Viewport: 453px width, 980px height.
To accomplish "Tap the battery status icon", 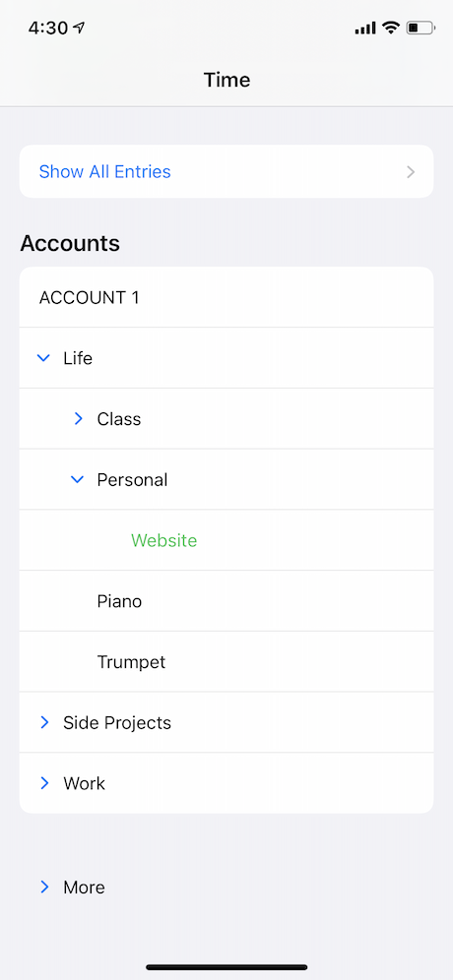I will tap(420, 28).
